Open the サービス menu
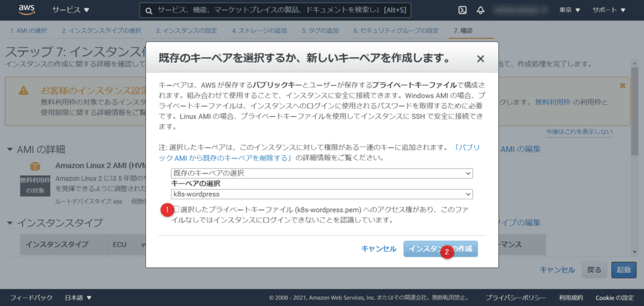 [70, 11]
